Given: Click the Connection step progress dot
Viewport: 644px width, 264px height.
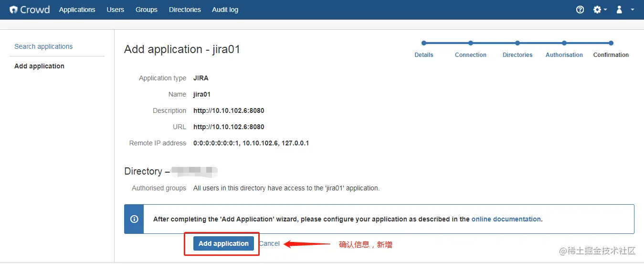Looking at the screenshot, I should tap(471, 43).
